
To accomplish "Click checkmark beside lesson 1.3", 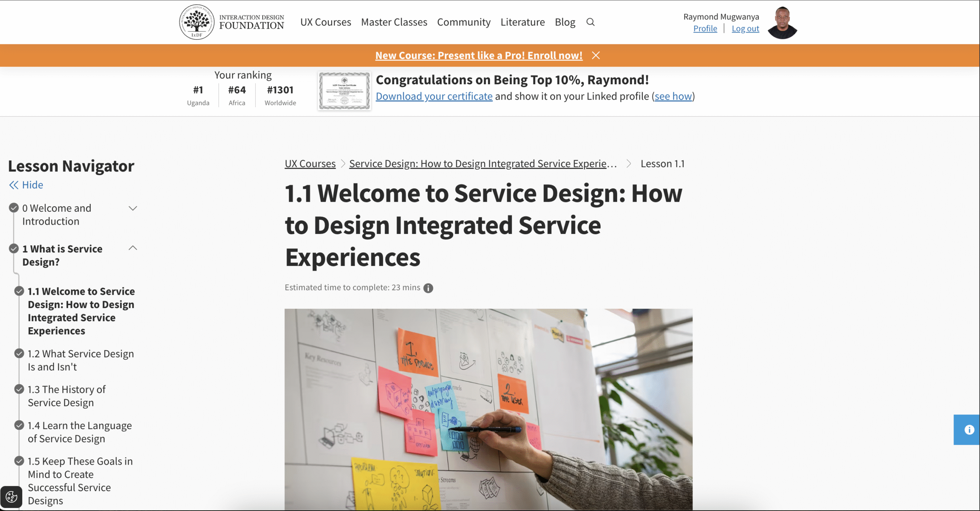I will (x=19, y=389).
